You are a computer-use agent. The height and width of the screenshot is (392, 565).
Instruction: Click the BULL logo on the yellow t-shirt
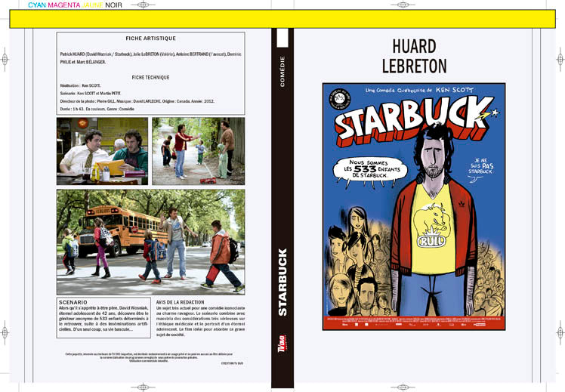pyautogui.click(x=431, y=241)
